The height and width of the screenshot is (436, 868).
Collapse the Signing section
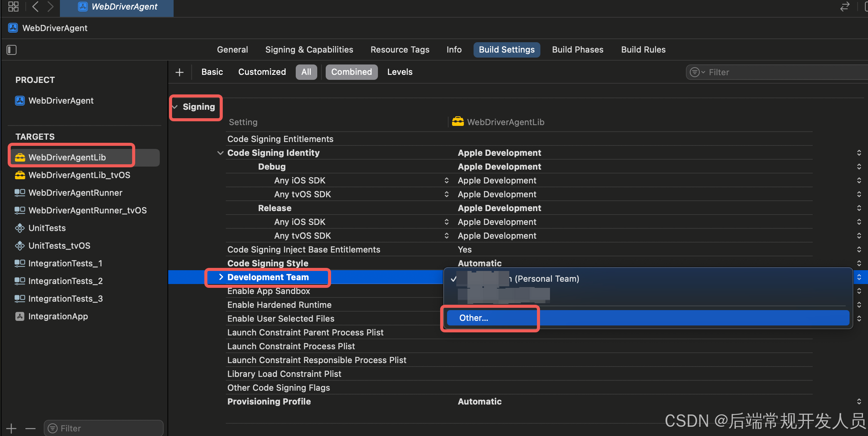(x=175, y=107)
